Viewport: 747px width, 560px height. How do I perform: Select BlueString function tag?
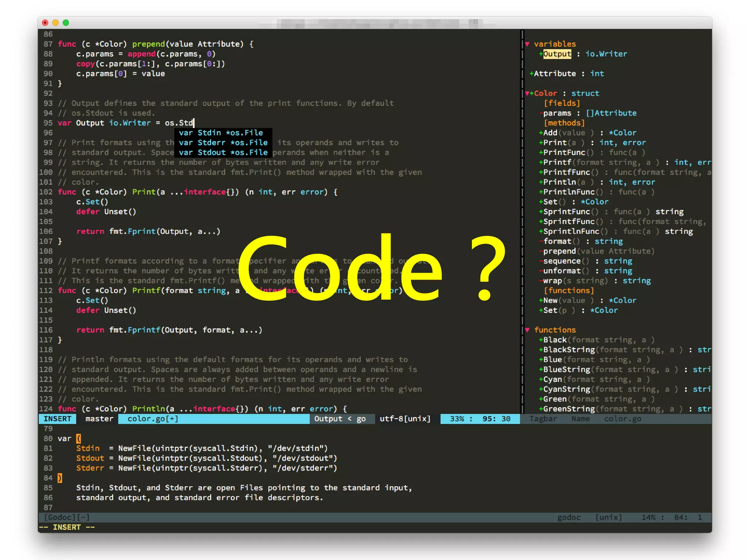click(x=625, y=369)
